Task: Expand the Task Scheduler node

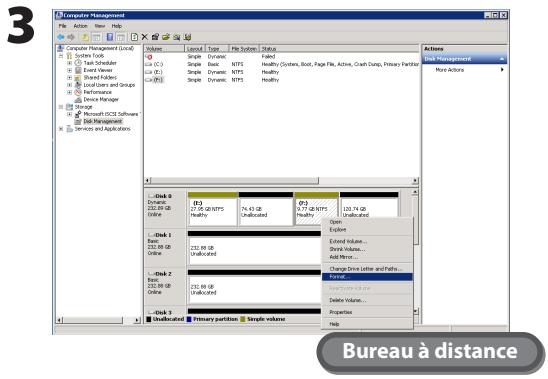Action: pyautogui.click(x=70, y=63)
